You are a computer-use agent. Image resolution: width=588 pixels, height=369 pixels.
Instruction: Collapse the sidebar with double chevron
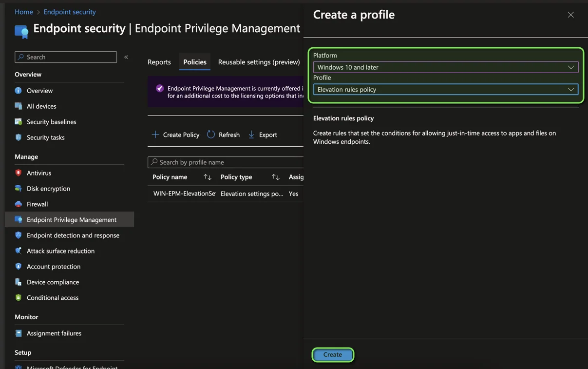click(x=126, y=57)
